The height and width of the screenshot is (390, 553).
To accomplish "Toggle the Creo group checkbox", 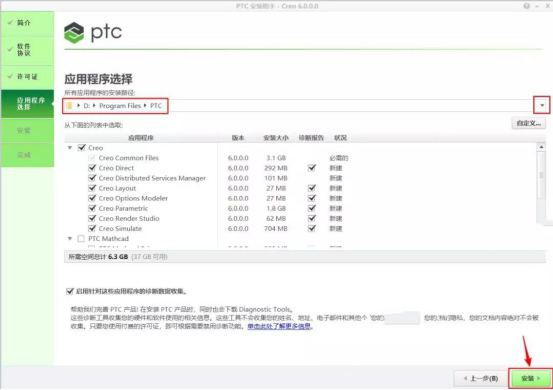I will point(81,147).
